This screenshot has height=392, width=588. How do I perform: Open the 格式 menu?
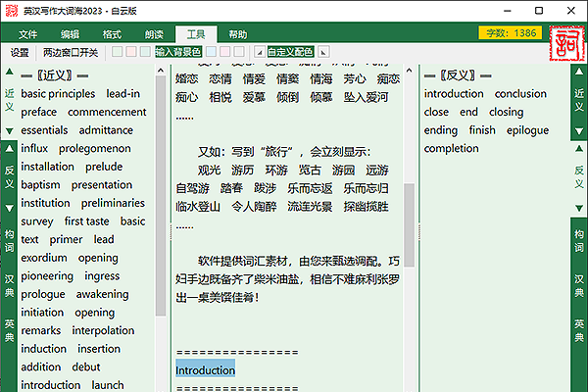[112, 34]
